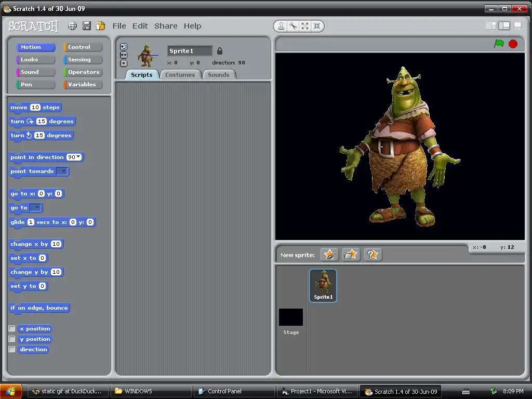The image size is (532, 399).
Task: Select the Sound block category
Action: click(x=36, y=72)
